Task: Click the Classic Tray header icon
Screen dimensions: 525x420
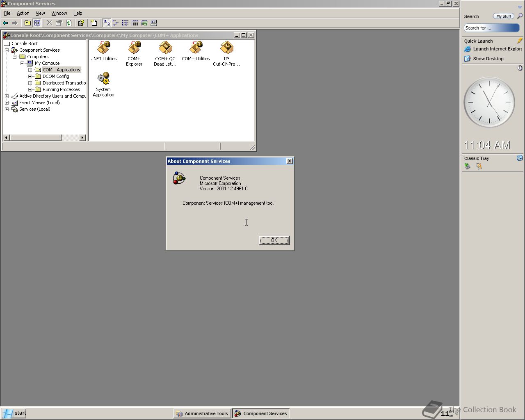Action: click(x=520, y=158)
